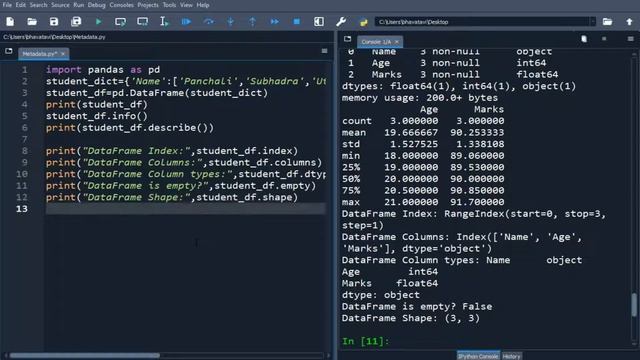Switch to History tab
This screenshot has height=360, width=640.
pos(511,356)
